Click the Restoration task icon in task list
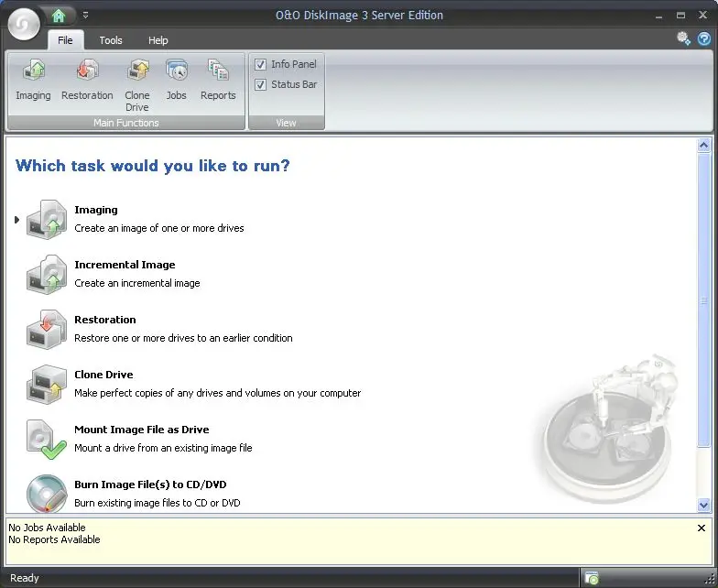This screenshot has height=588, width=718. tap(46, 330)
